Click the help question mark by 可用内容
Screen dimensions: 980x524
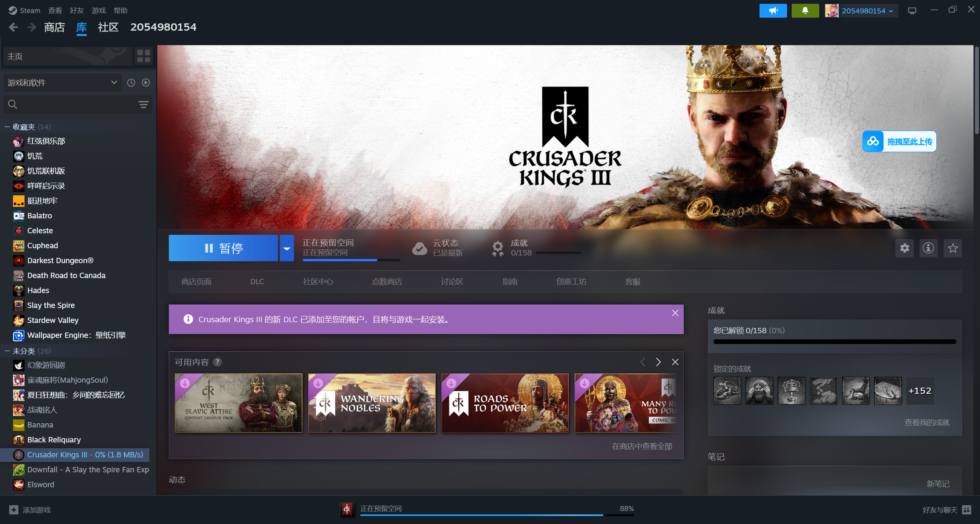tap(217, 362)
